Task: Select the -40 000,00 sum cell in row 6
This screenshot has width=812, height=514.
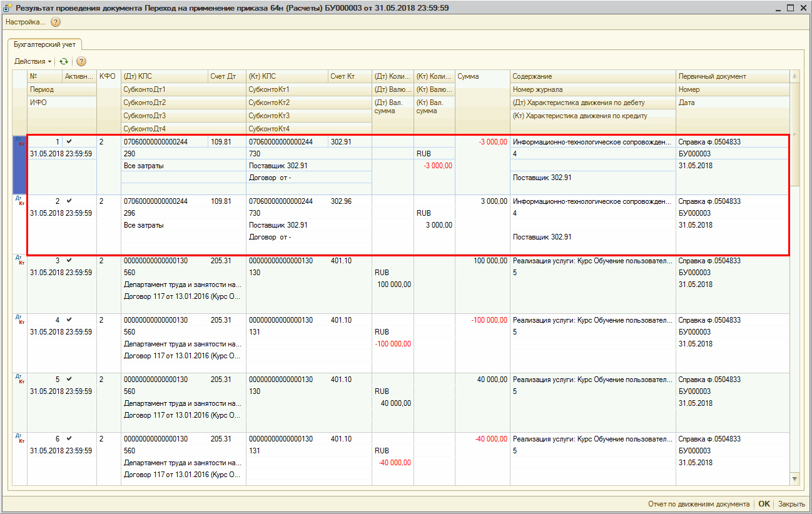Action: [482, 439]
